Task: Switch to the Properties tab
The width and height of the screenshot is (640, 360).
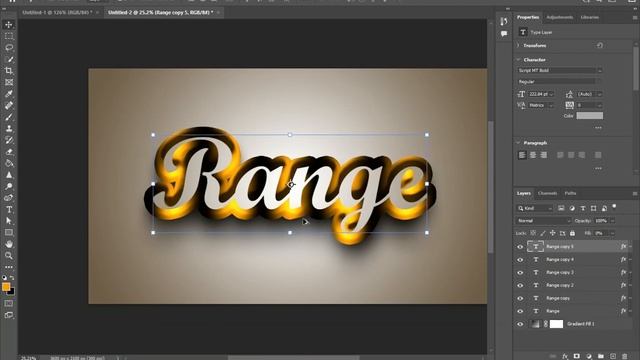Action: pyautogui.click(x=528, y=17)
